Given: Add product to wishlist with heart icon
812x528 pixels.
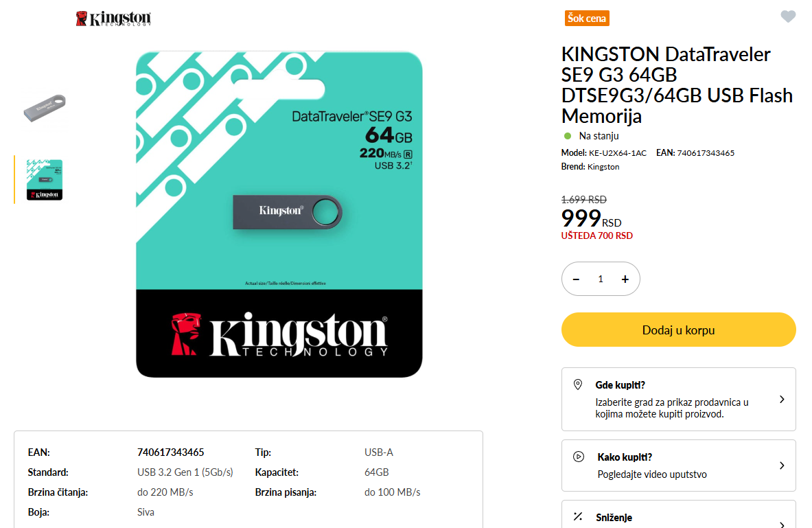Looking at the screenshot, I should (788, 17).
